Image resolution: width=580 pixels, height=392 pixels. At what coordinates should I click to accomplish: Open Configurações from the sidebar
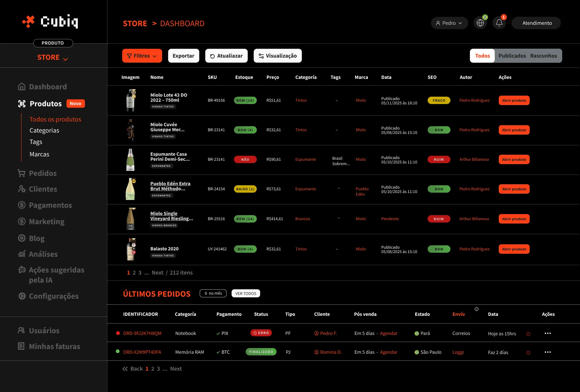[x=21, y=296]
